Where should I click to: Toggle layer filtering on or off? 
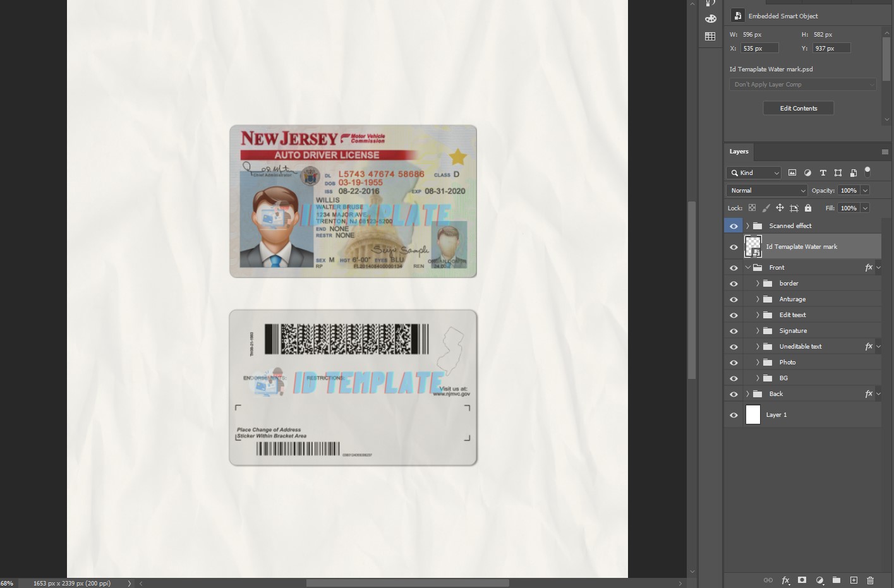[867, 171]
